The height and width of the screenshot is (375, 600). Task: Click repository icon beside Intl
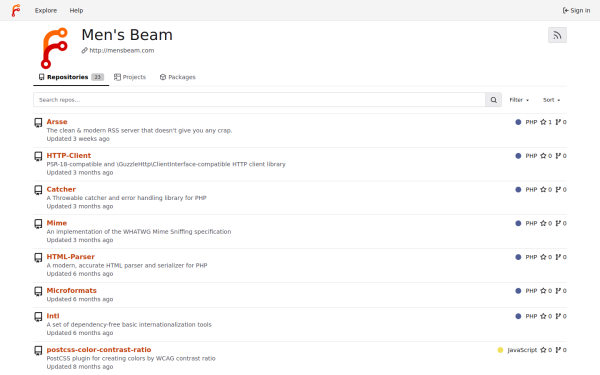tap(38, 317)
